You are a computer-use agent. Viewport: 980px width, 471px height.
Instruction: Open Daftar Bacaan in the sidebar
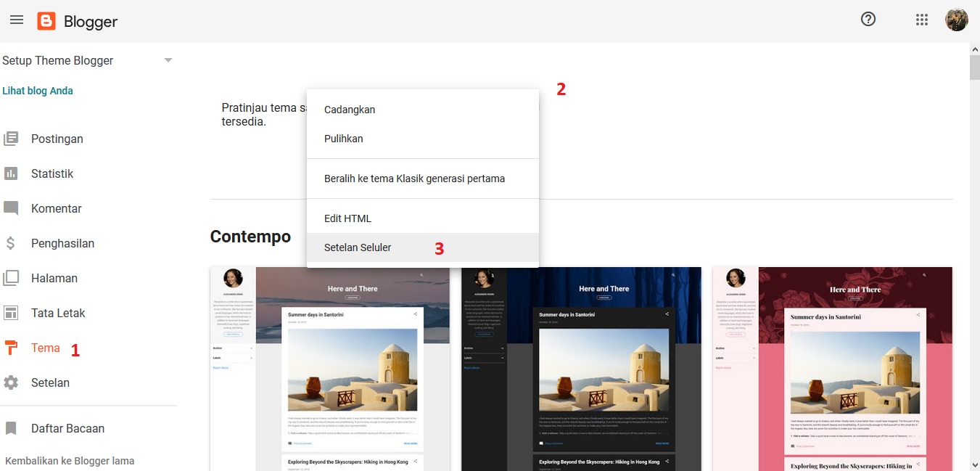[68, 428]
